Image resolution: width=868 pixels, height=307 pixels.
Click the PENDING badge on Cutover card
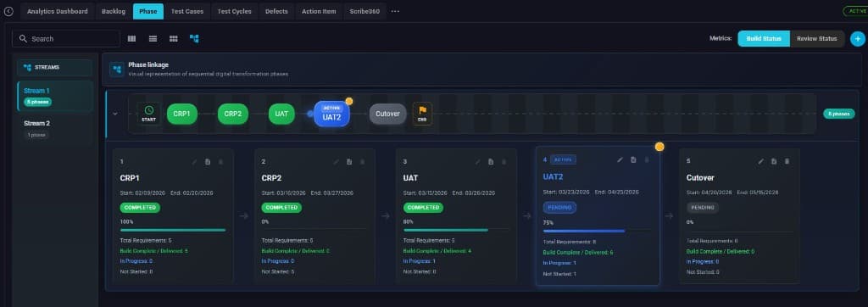click(703, 207)
